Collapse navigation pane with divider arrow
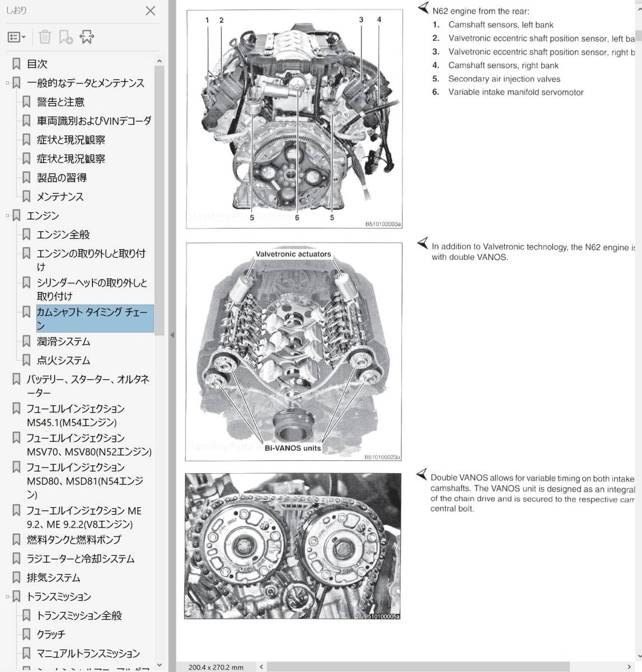The height and width of the screenshot is (672, 642). coord(172,335)
